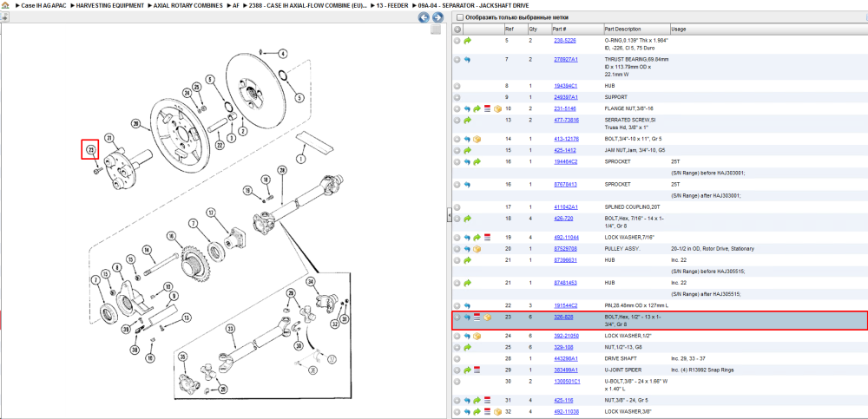Viewport: 868px width, 419px height.
Task: Select callout 23 in the diagram
Action: click(x=91, y=149)
